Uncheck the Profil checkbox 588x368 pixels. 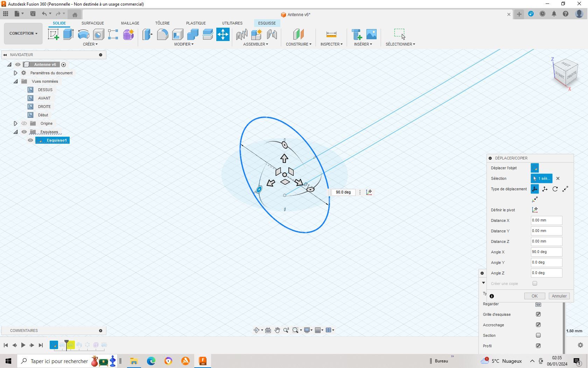(538, 346)
